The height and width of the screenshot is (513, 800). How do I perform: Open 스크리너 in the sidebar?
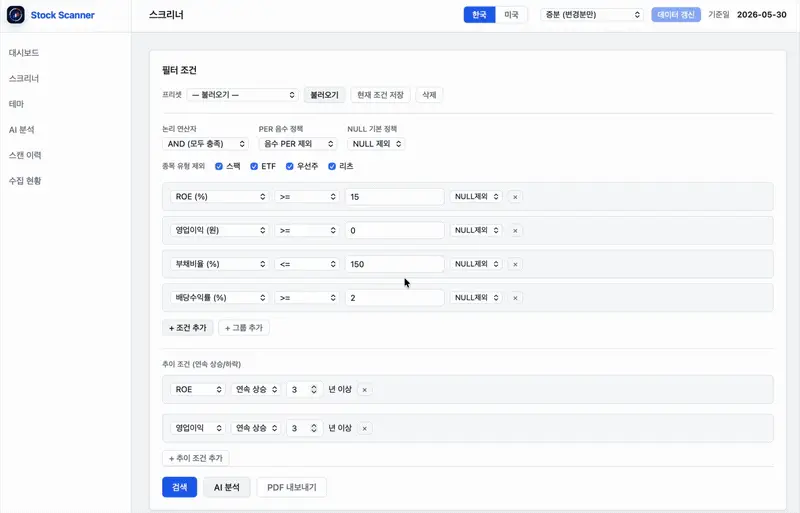tap(24, 78)
